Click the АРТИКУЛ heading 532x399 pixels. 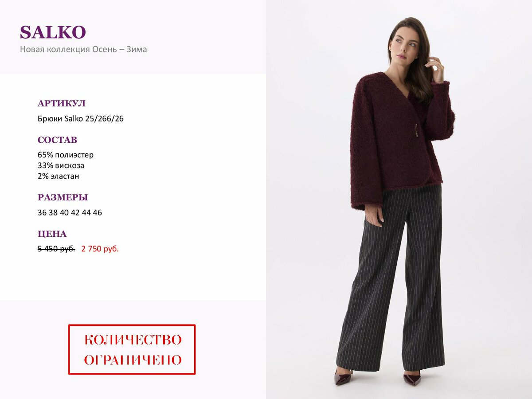point(62,104)
